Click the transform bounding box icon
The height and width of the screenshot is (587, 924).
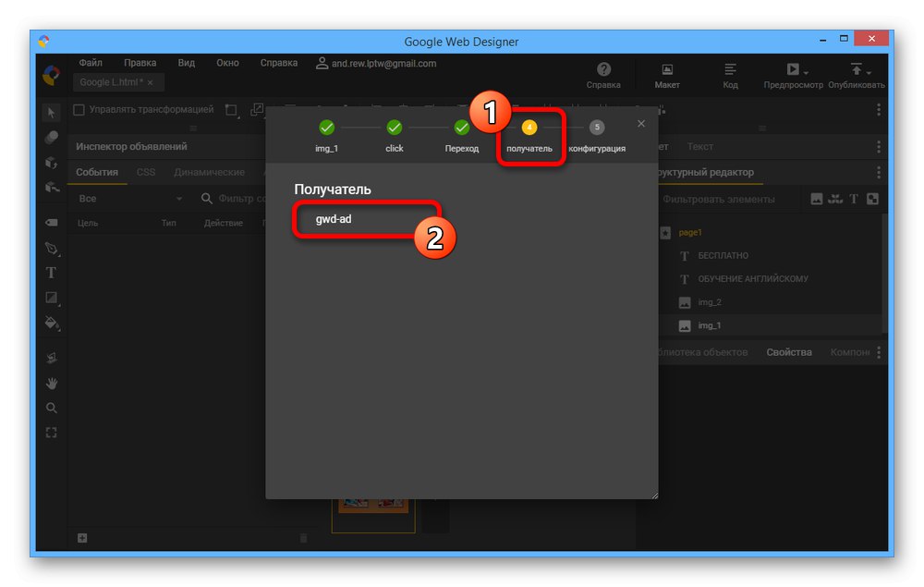(231, 110)
